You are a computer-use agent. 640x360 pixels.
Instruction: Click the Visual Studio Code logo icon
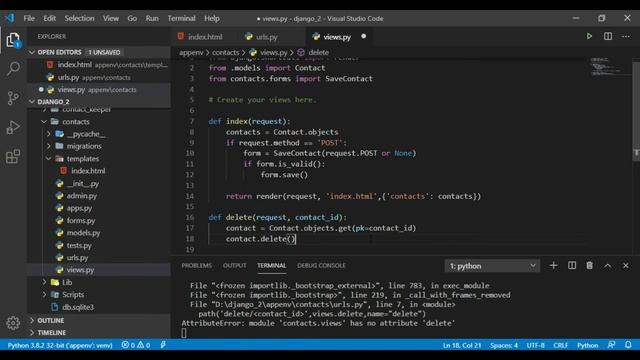pyautogui.click(x=10, y=18)
